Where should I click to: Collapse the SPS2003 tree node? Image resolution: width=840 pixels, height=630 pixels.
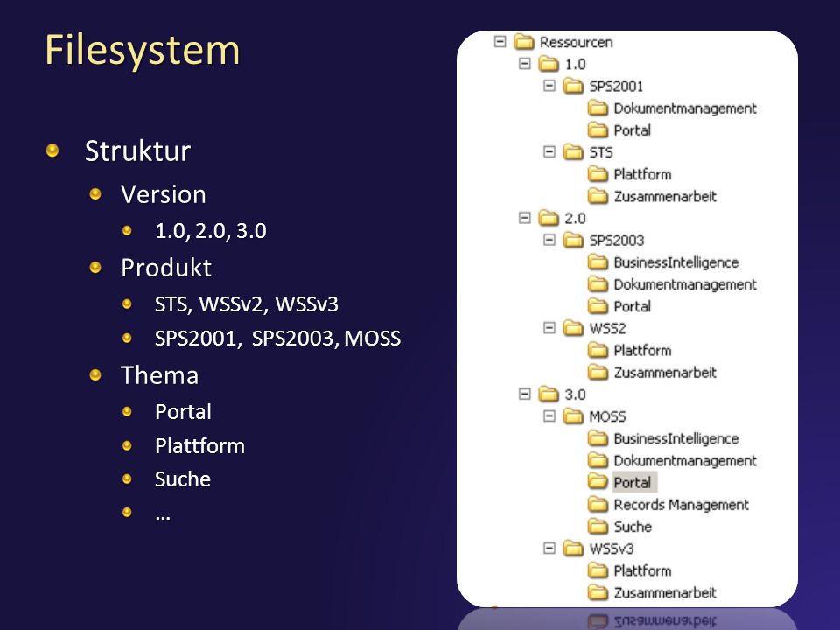click(549, 240)
